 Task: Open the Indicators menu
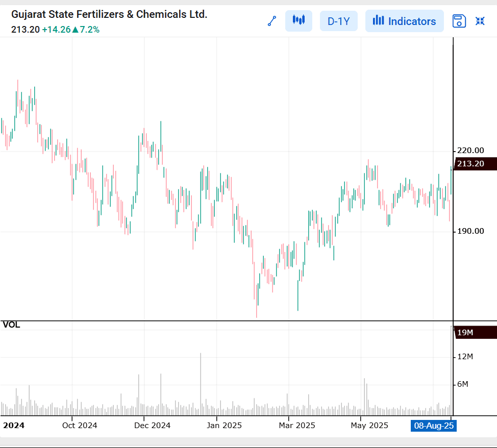(x=405, y=21)
